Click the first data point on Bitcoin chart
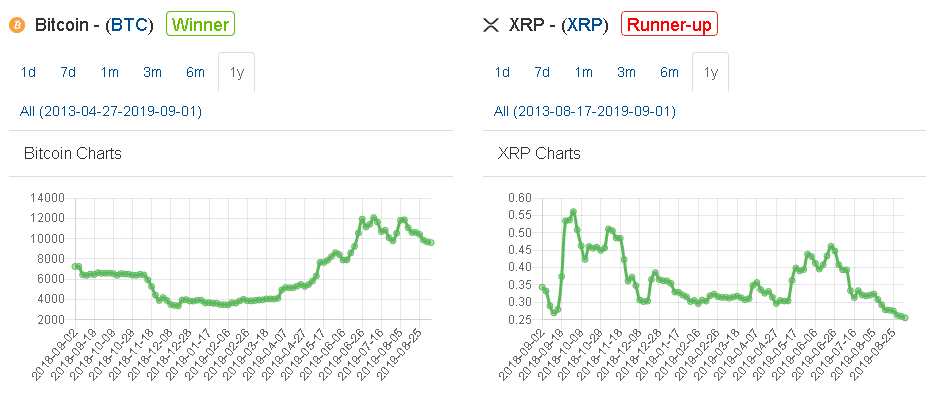The image size is (926, 394). (74, 266)
